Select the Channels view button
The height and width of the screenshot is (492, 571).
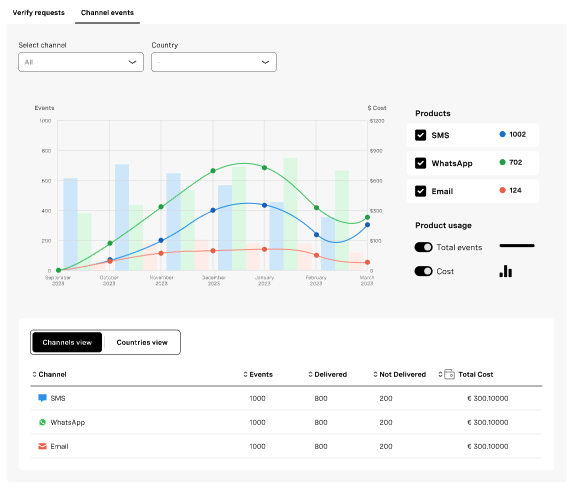click(x=67, y=342)
